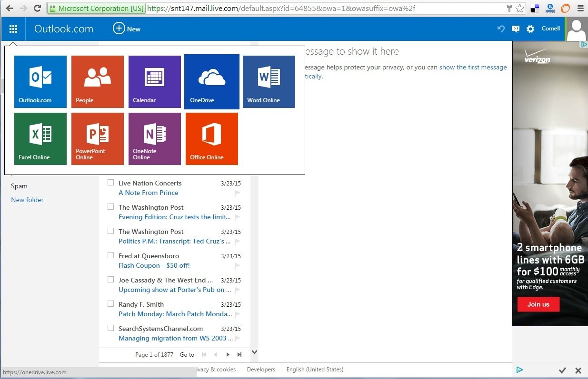Check the SearchSystemsChannel.com message checkbox
Image resolution: width=588 pixels, height=379 pixels.
coord(110,328)
